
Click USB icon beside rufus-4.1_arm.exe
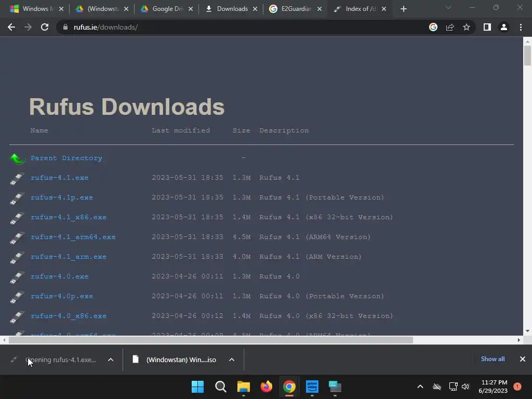point(17,257)
